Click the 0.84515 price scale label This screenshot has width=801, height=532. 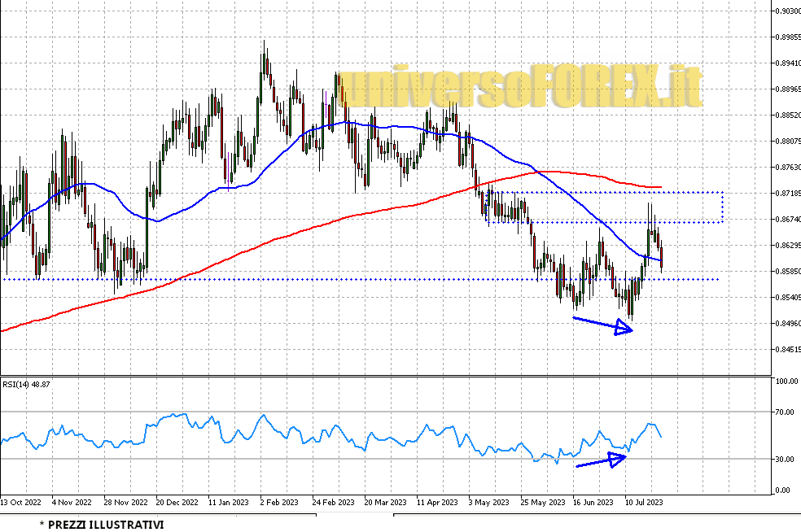point(786,350)
